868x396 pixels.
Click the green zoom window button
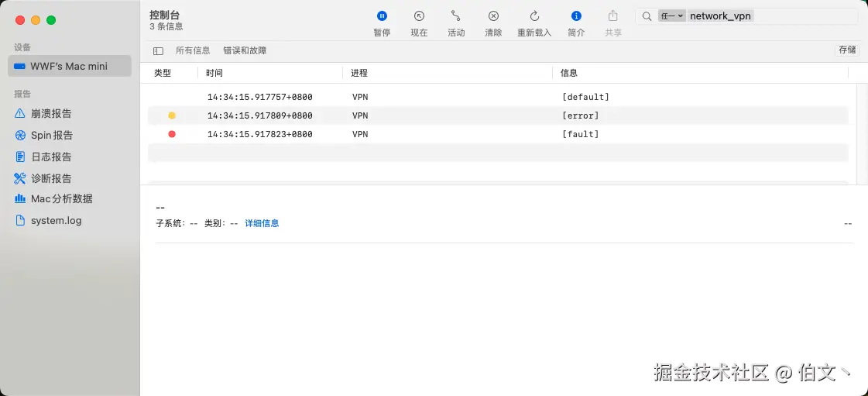(x=51, y=20)
